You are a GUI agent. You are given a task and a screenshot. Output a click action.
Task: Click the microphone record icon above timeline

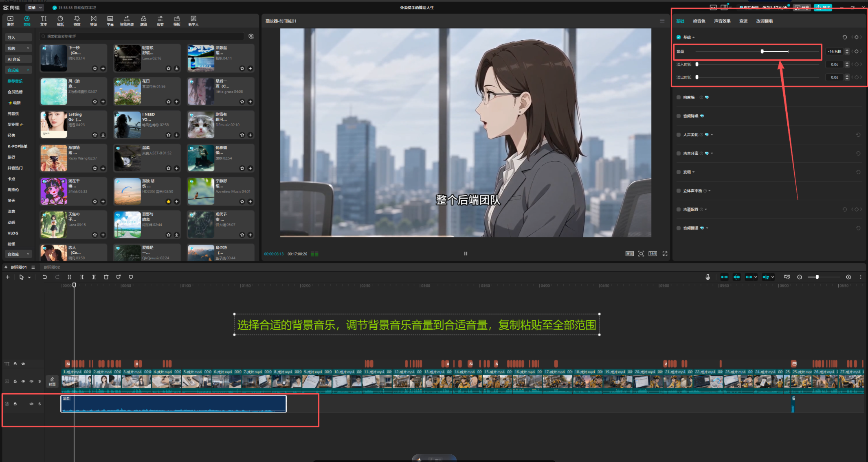708,277
